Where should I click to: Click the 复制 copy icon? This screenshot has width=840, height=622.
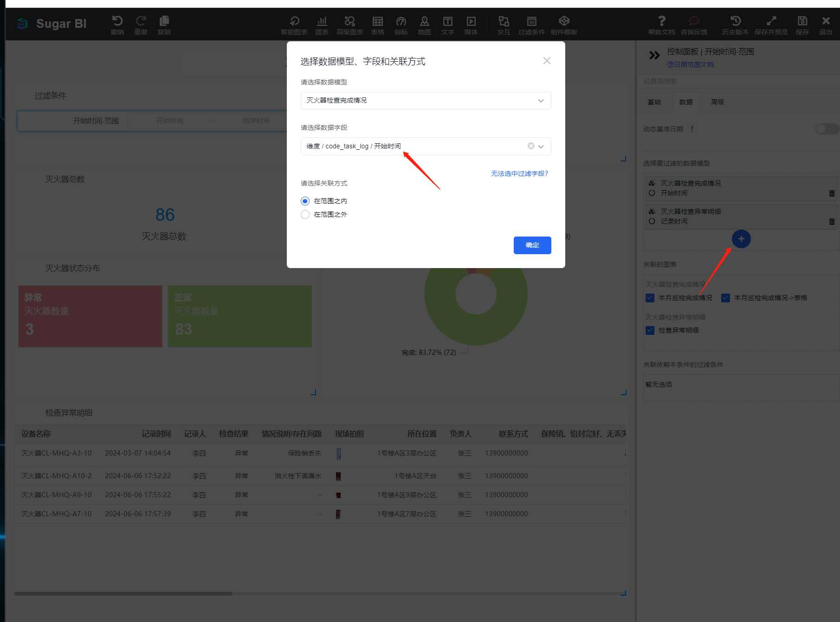(x=164, y=21)
